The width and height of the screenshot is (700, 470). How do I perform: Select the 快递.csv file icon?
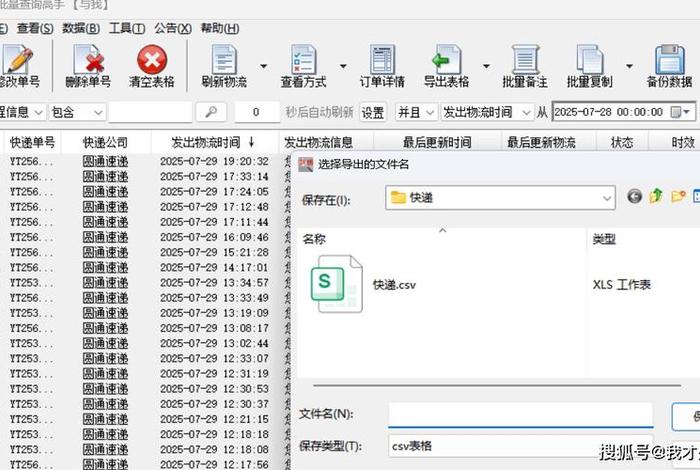(337, 284)
